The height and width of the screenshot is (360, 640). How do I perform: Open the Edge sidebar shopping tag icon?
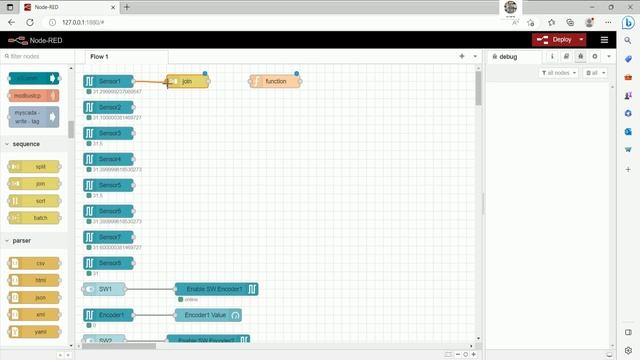[628, 59]
